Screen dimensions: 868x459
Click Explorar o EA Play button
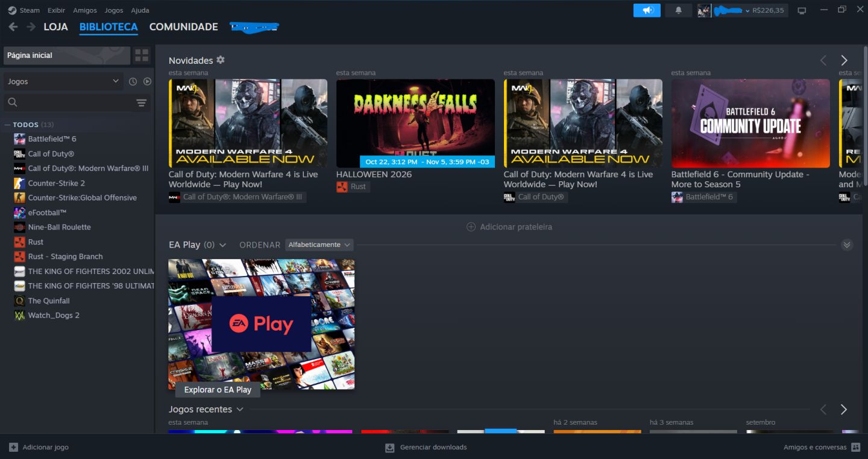tap(218, 390)
